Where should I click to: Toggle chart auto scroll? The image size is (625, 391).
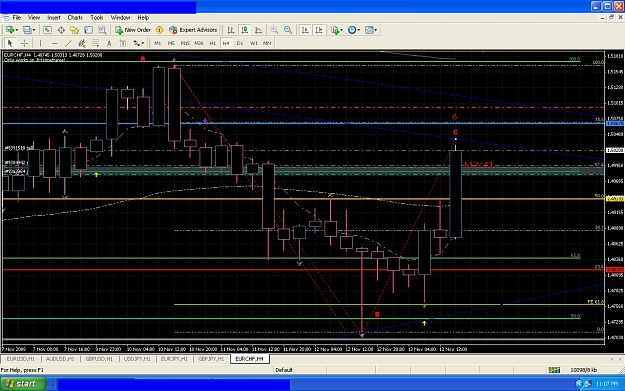pos(305,30)
